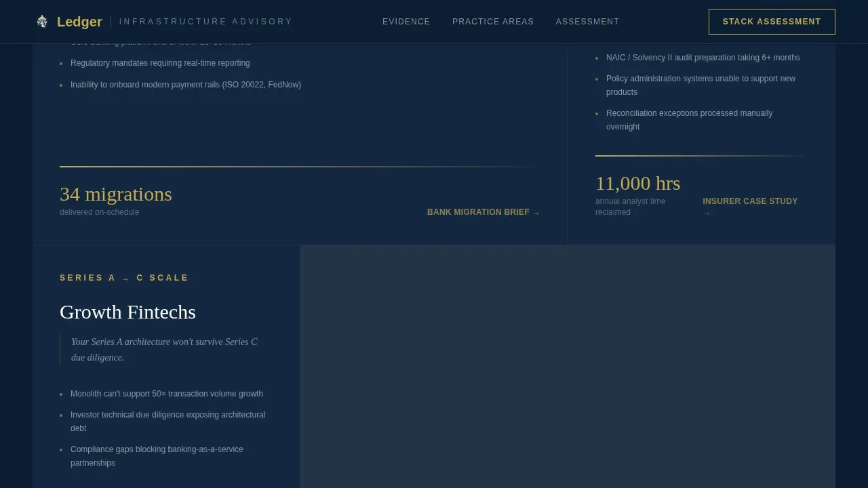Click the Infrastructure Advisory tagline
Image resolution: width=868 pixels, height=488 pixels.
tap(205, 22)
